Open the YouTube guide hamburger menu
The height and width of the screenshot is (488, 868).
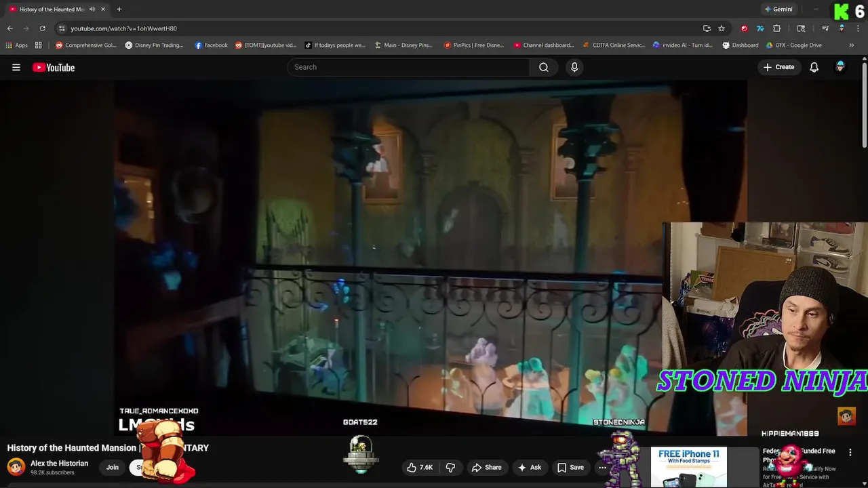click(x=16, y=67)
